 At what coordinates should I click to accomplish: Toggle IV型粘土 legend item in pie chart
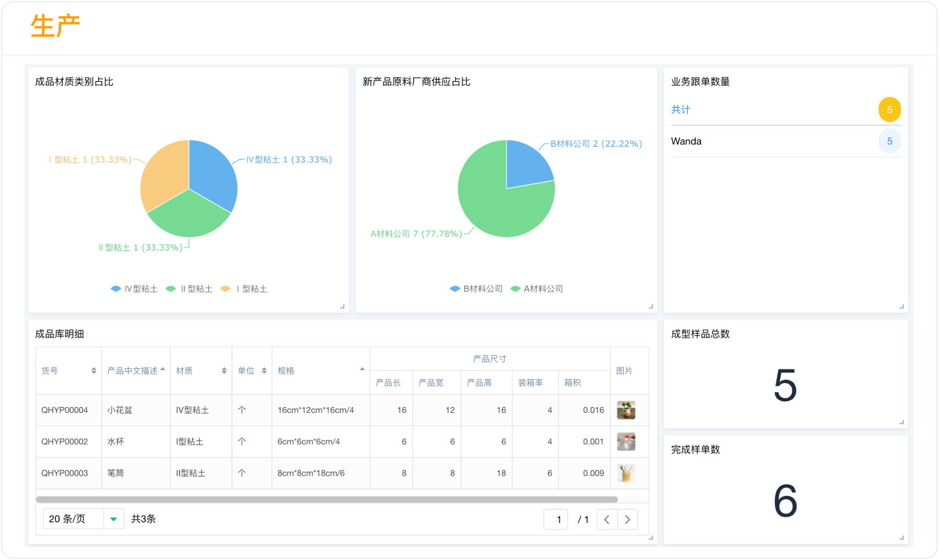click(x=134, y=289)
